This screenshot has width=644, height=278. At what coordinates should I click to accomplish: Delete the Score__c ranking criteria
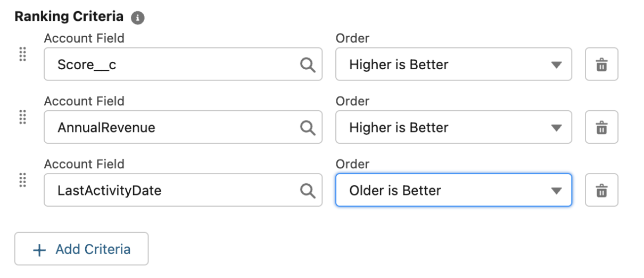click(x=601, y=65)
